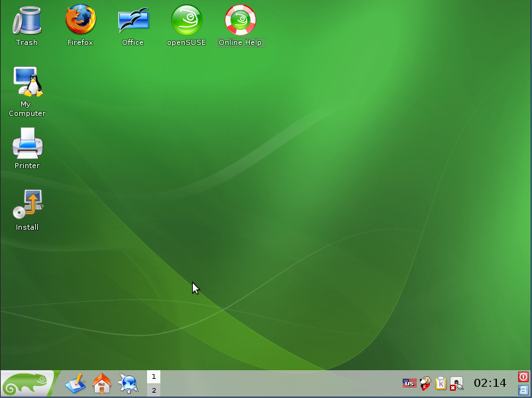Open the Home folder from panel

pos(101,383)
